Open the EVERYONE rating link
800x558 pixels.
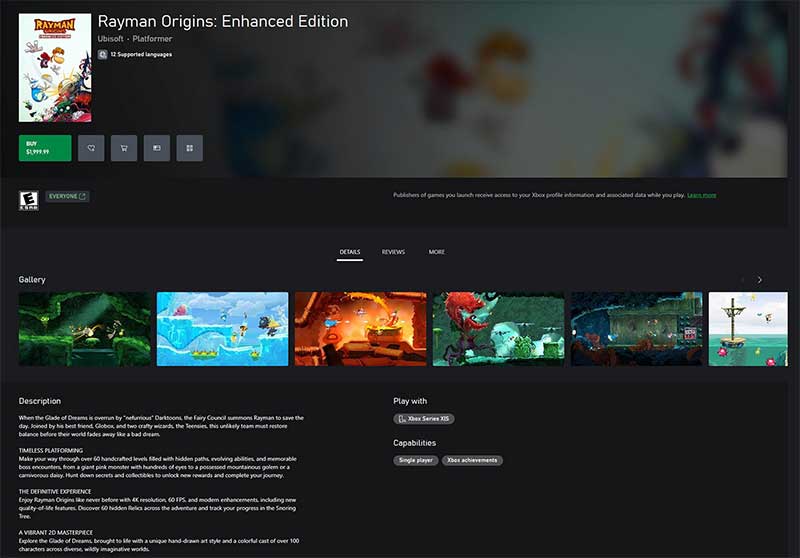[67, 196]
